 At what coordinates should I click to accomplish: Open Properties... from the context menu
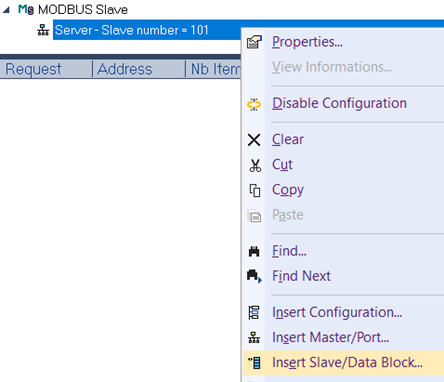(x=307, y=42)
